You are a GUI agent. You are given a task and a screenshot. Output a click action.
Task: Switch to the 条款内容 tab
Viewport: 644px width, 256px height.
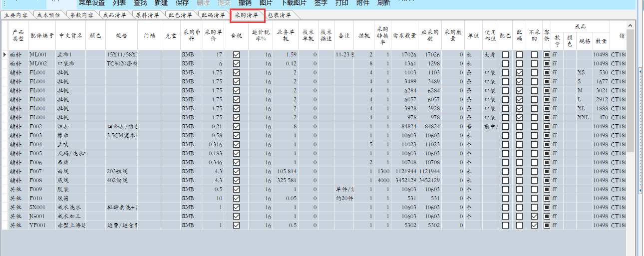click(82, 15)
